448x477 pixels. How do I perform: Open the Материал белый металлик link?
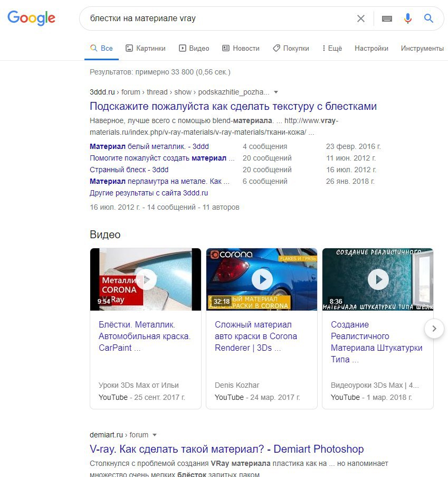[x=149, y=146]
